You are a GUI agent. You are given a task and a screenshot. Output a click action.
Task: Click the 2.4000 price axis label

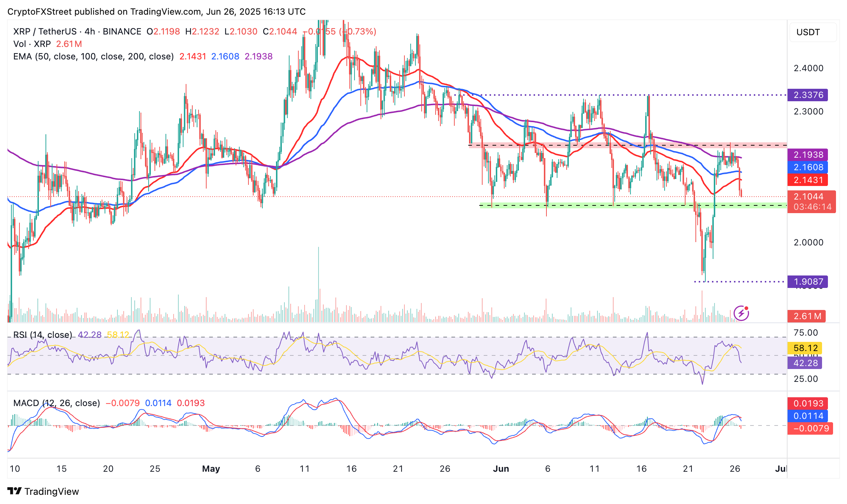808,68
